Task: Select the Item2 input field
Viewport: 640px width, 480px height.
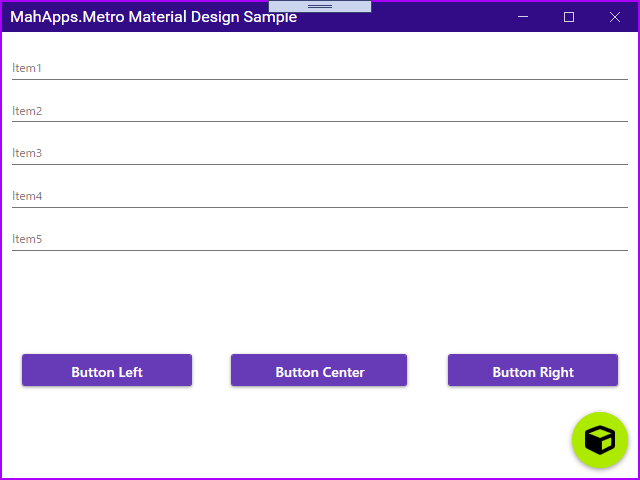Action: tap(320, 111)
